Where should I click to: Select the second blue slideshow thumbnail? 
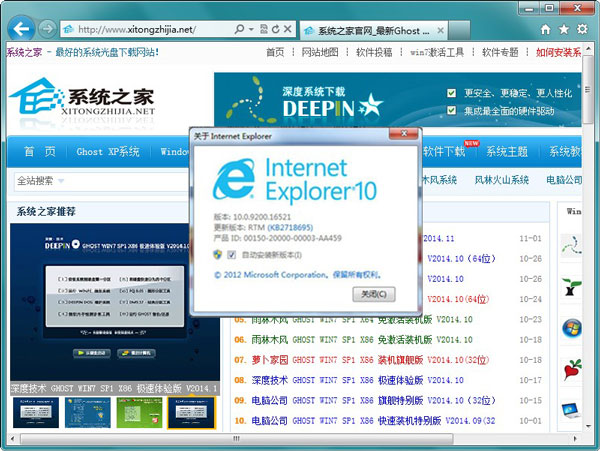pyautogui.click(x=88, y=412)
